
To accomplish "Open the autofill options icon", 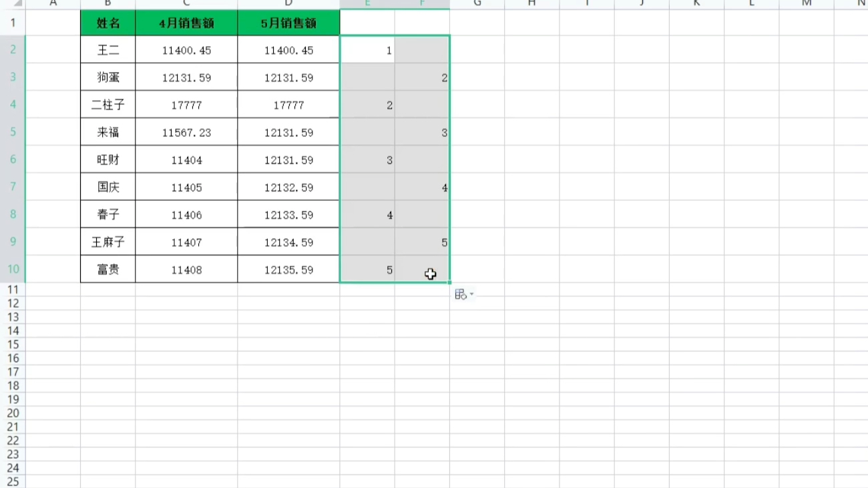I will click(x=461, y=294).
